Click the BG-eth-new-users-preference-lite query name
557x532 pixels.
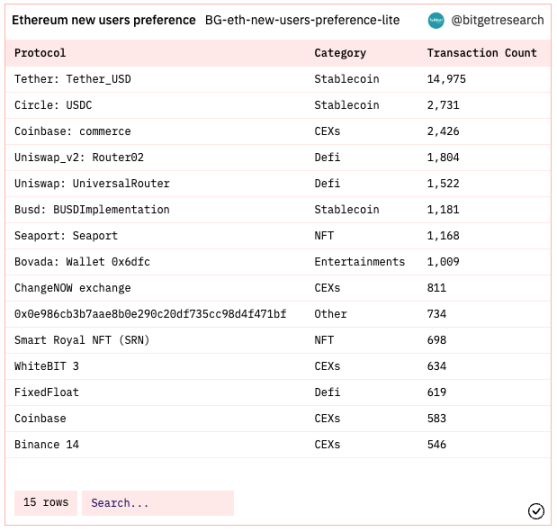(302, 20)
